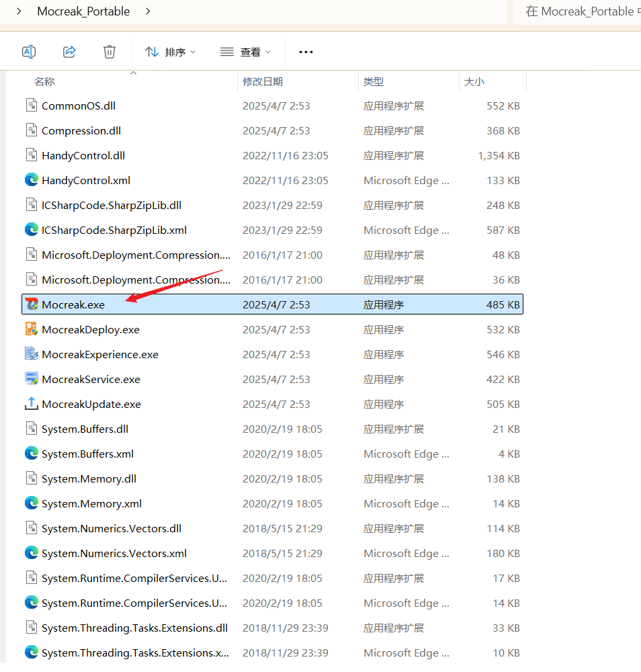Click the dll icon of System.Threading.Tasks.Extensions.dll

click(32, 628)
